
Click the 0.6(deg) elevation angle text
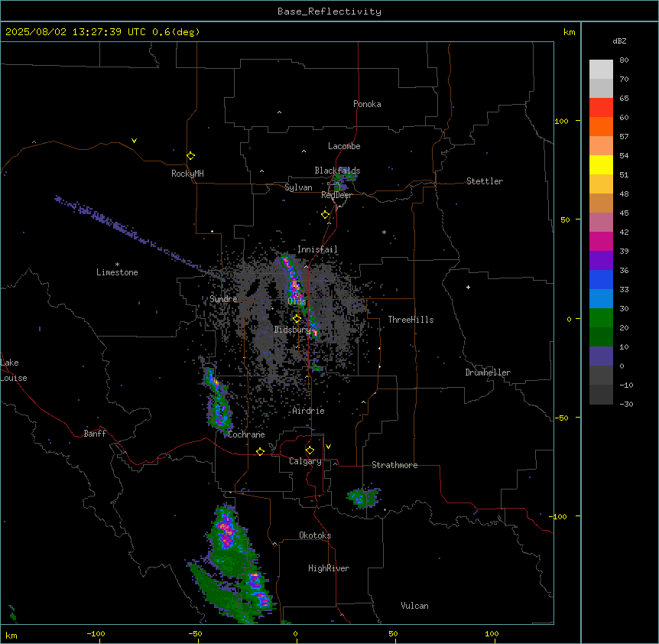(x=176, y=32)
